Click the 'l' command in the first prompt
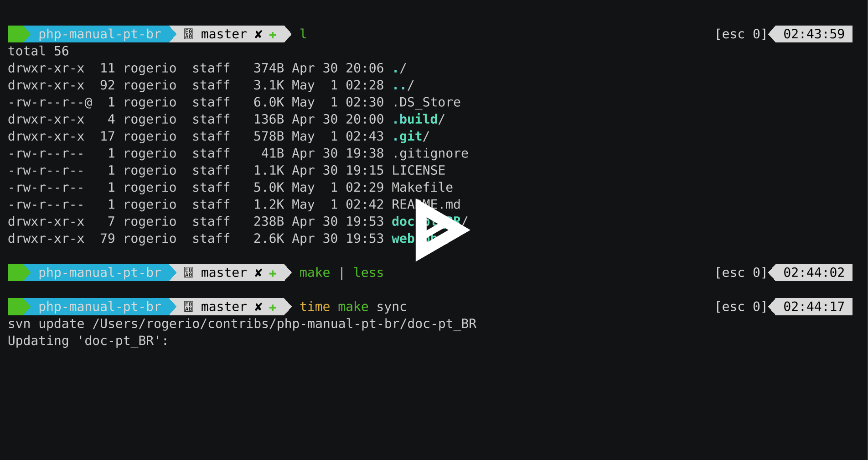868x460 pixels. 303,34
